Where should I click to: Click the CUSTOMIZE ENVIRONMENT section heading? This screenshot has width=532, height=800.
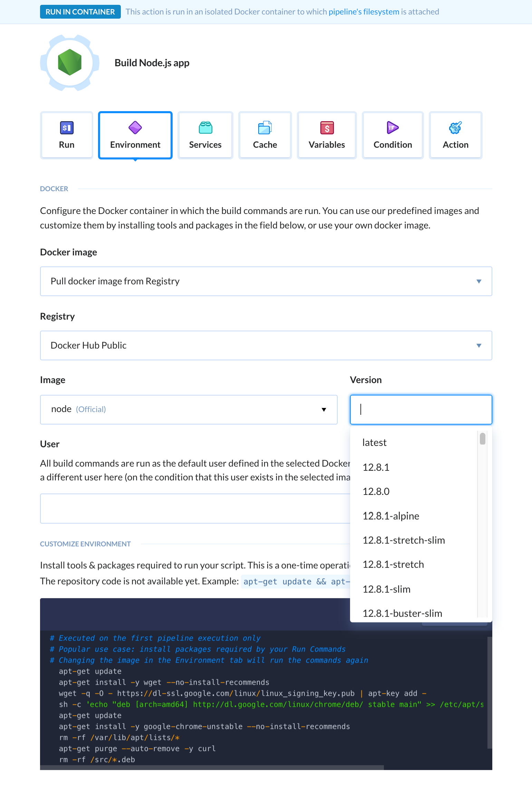(x=85, y=544)
